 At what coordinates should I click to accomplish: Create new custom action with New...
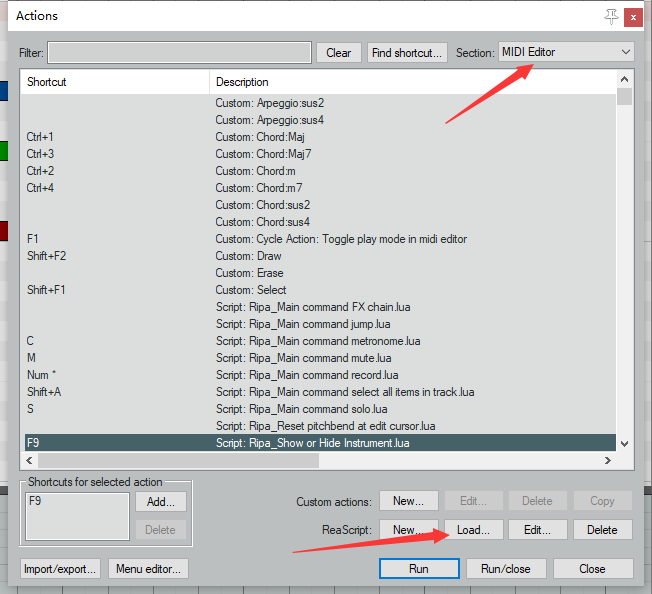point(408,501)
